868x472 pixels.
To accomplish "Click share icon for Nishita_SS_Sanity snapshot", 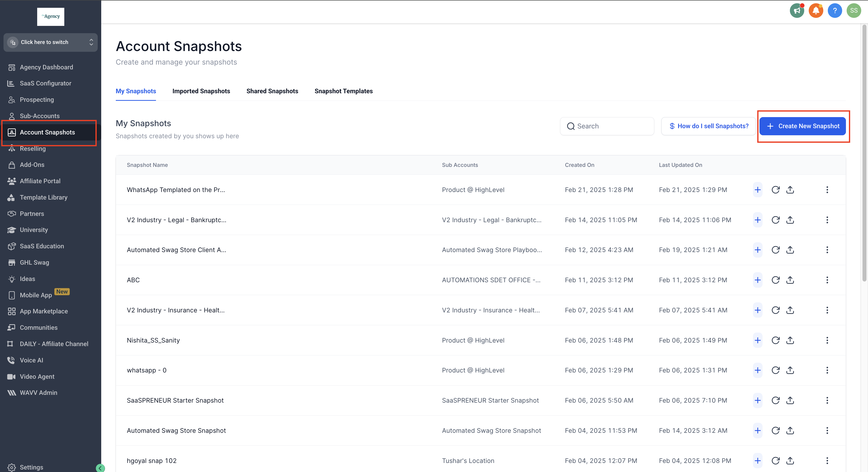I will point(790,340).
